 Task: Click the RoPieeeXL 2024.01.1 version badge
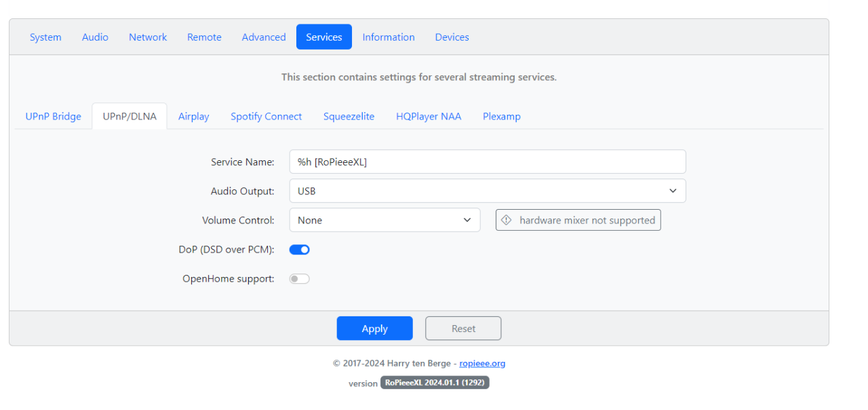(435, 383)
